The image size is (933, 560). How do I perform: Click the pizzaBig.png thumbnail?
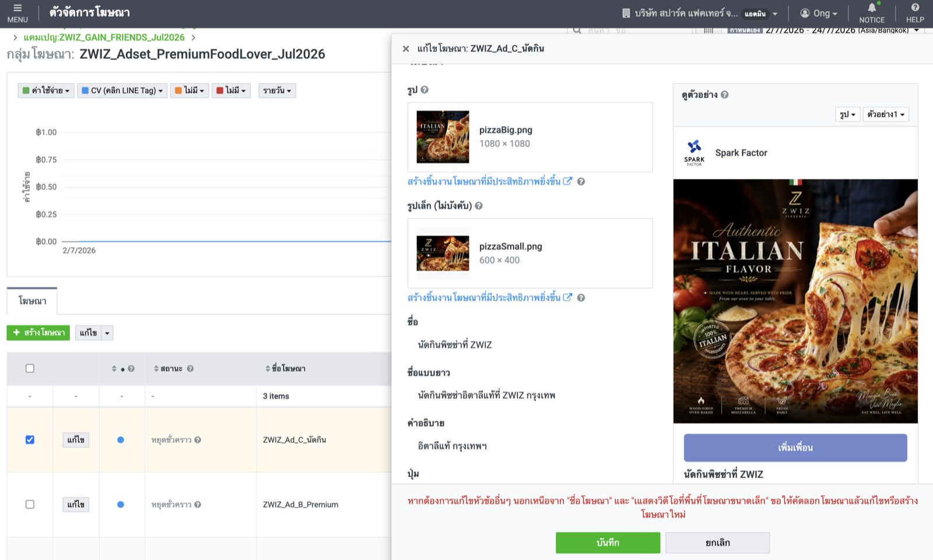(x=443, y=137)
